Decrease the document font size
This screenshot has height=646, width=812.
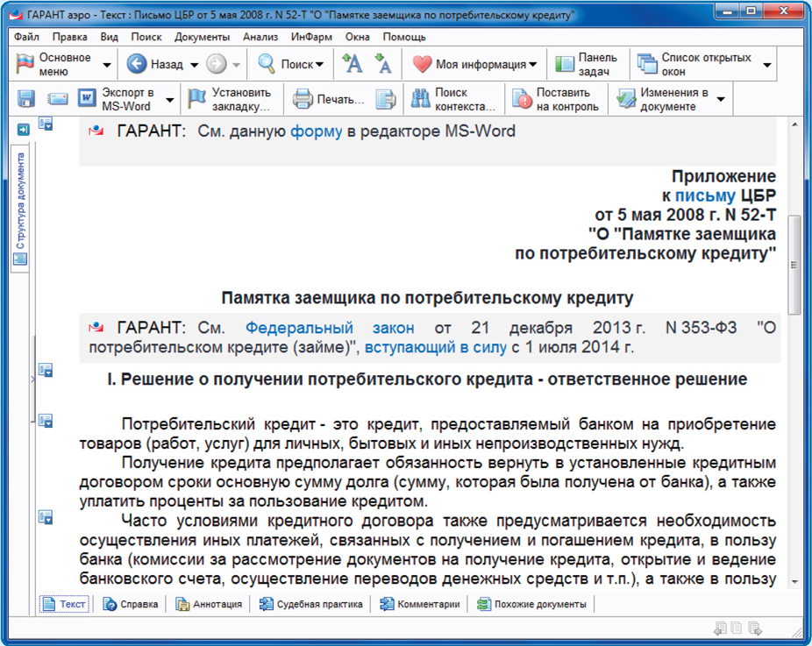tap(383, 64)
